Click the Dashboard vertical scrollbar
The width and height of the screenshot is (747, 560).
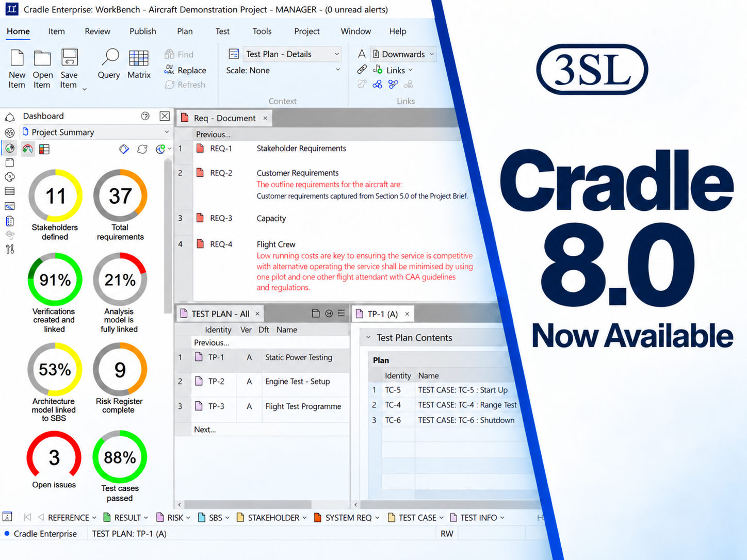168,236
